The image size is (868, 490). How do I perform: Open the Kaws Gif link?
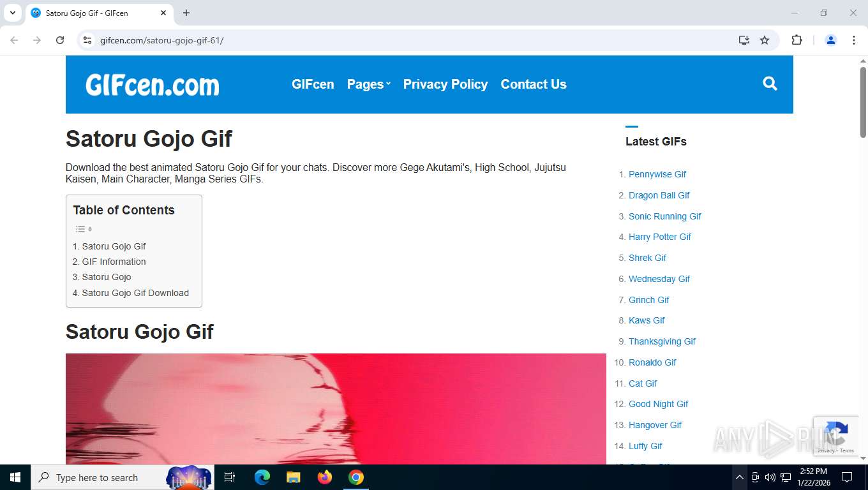click(x=647, y=320)
